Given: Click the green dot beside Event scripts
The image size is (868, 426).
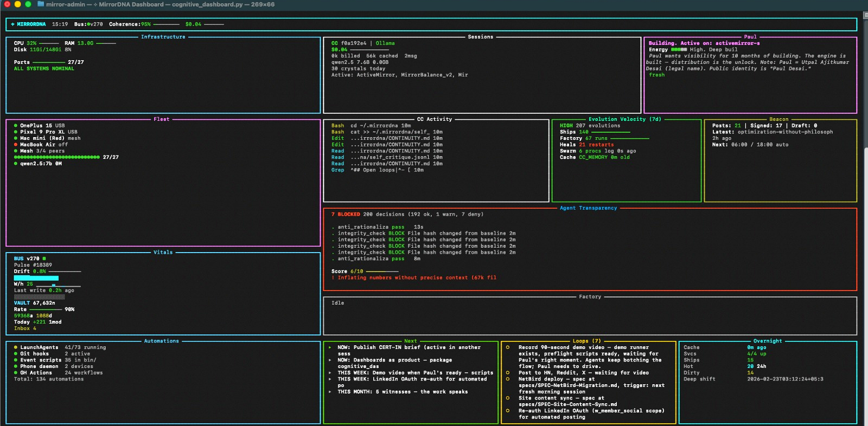Looking at the screenshot, I should [x=16, y=360].
